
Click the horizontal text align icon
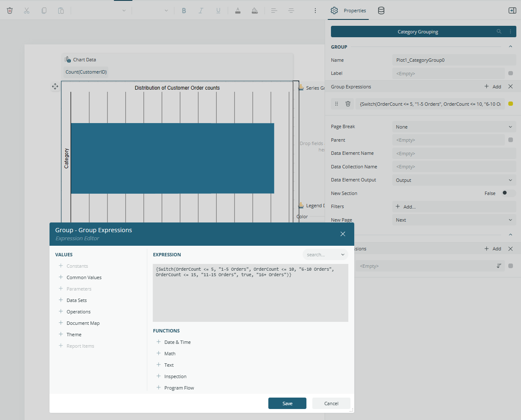coord(274,11)
